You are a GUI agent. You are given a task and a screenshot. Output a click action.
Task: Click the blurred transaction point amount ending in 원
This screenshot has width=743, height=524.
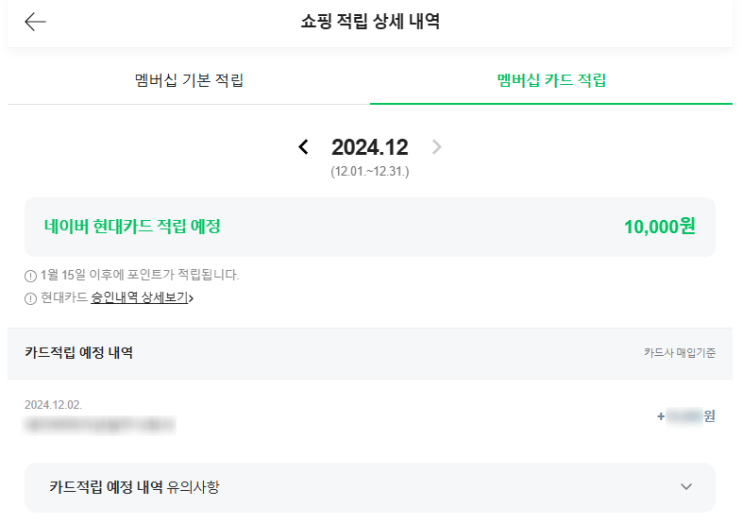687,416
